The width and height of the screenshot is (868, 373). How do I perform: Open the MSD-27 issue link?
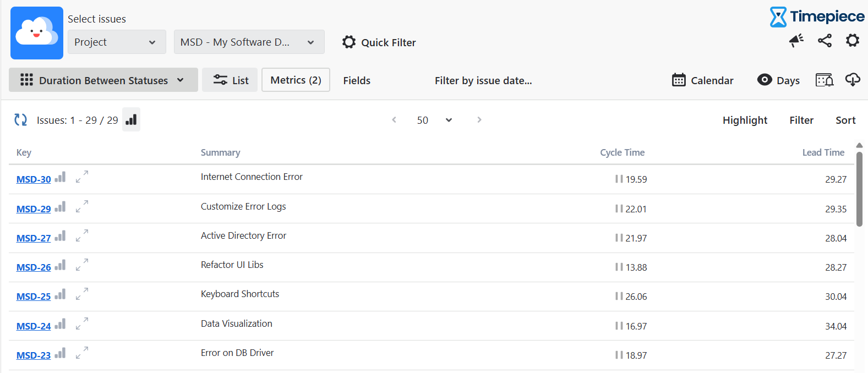point(34,238)
